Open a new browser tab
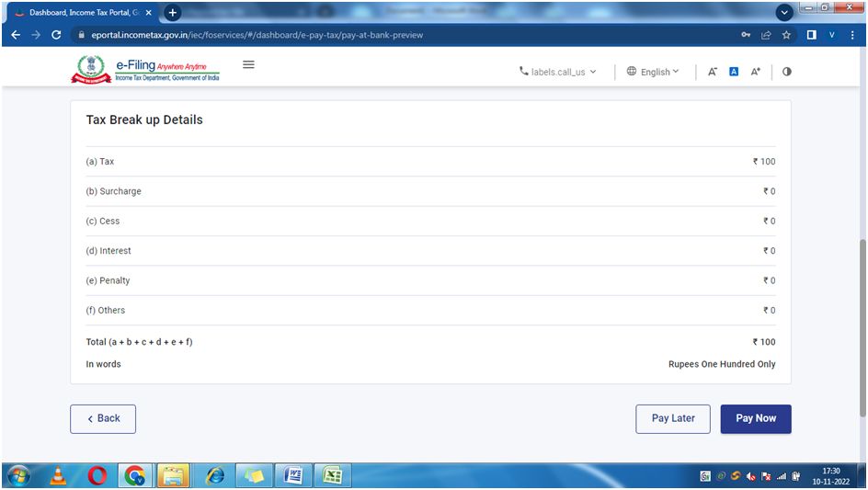868x490 pixels. coord(172,13)
